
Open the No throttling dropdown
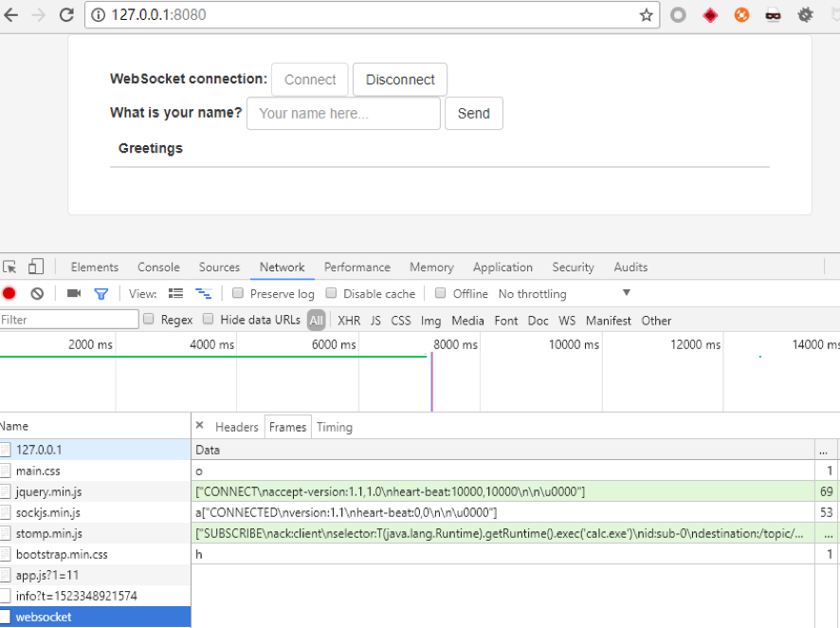531,294
